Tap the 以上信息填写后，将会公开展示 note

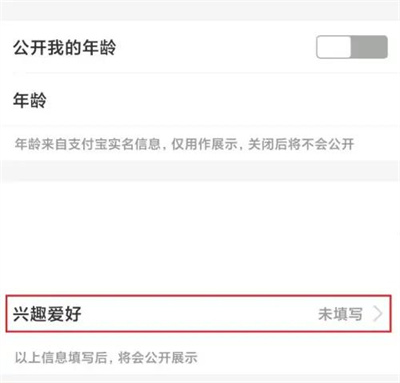(106, 358)
